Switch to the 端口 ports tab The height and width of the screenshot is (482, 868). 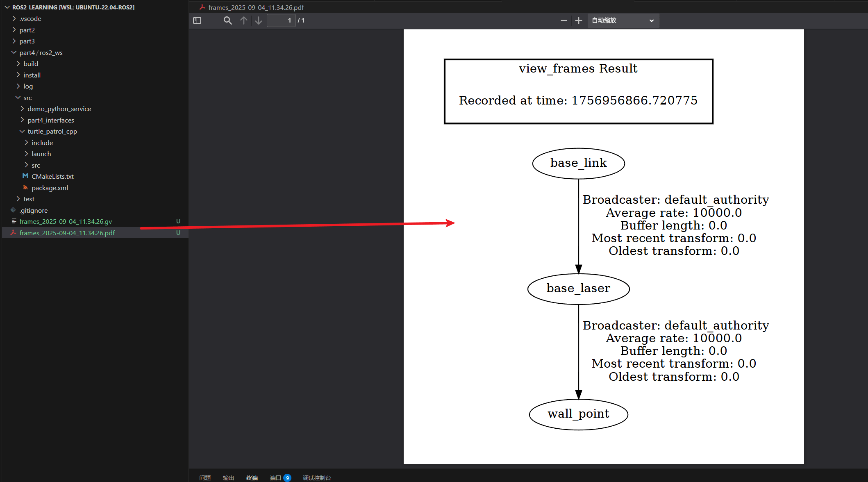[x=275, y=477]
